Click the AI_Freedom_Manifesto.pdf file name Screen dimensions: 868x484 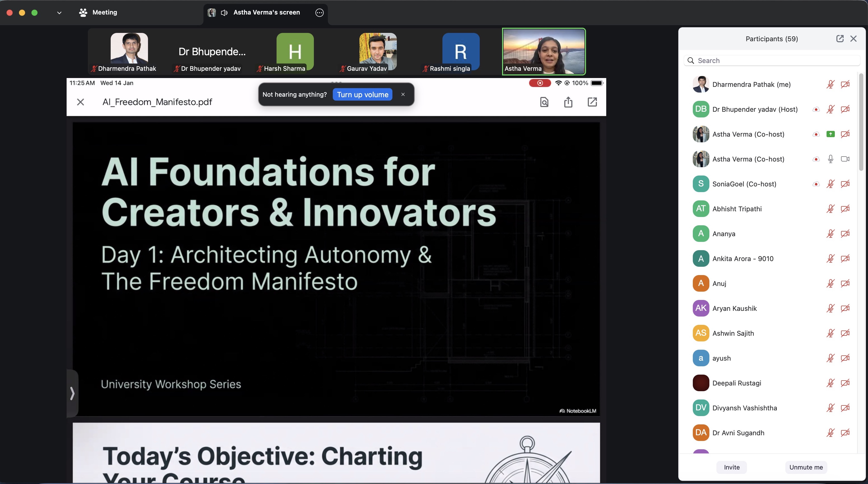[x=157, y=102]
